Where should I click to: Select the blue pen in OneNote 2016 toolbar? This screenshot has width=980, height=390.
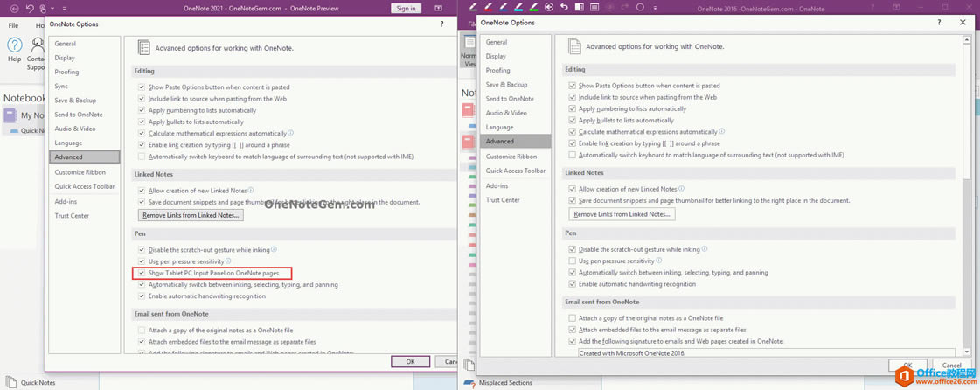pos(504,8)
